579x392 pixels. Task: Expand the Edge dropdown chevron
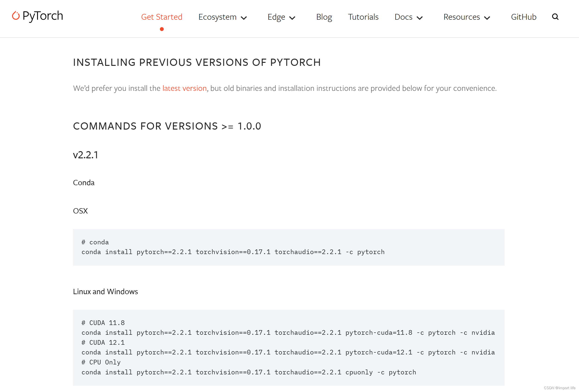292,18
